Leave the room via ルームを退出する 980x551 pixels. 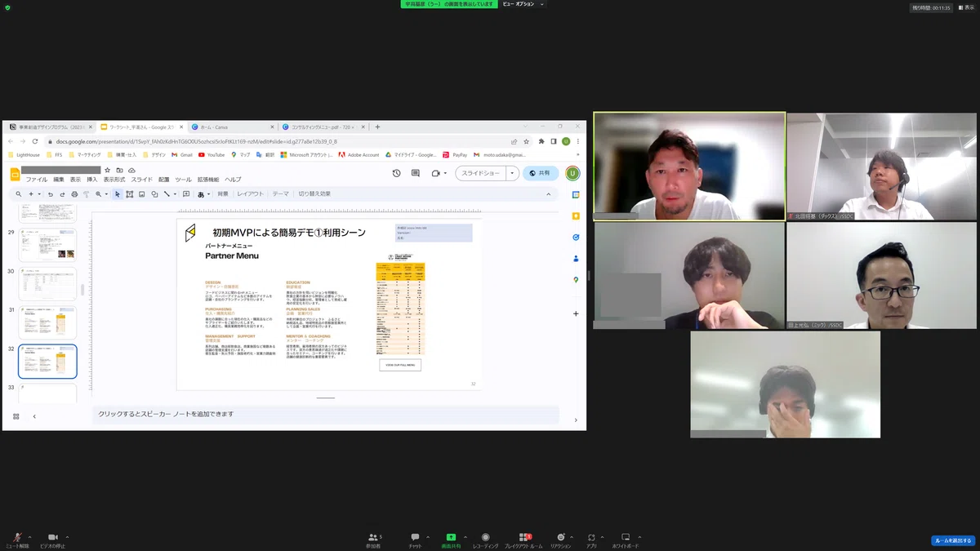pos(952,540)
